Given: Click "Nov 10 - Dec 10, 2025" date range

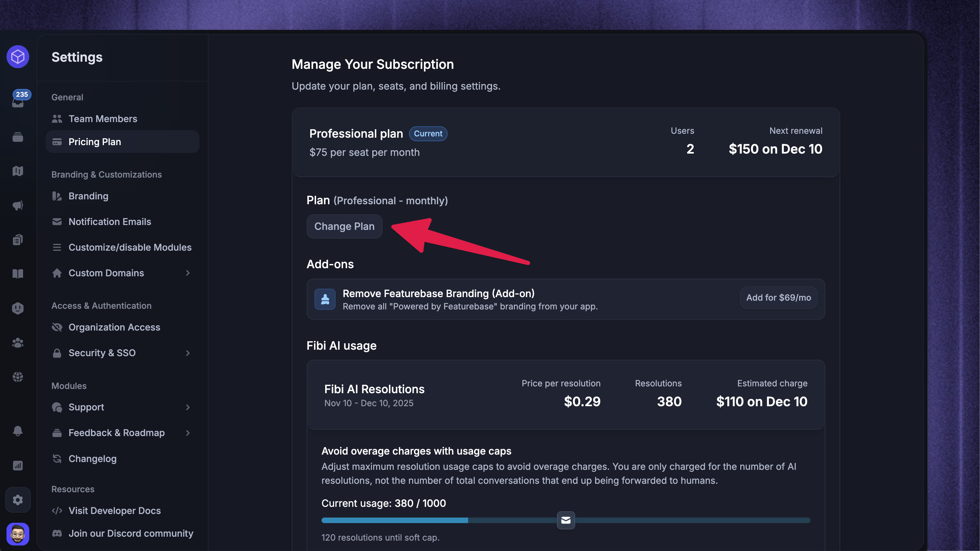Looking at the screenshot, I should tap(369, 403).
